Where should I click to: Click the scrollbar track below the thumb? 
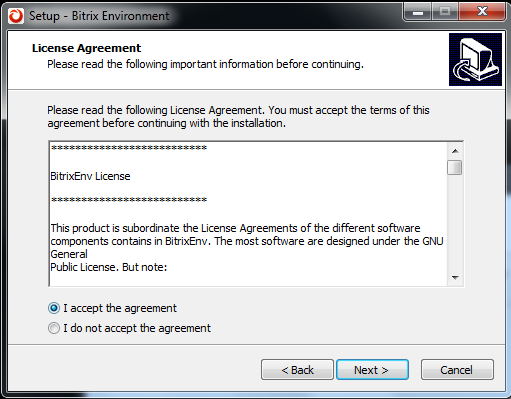(455, 222)
